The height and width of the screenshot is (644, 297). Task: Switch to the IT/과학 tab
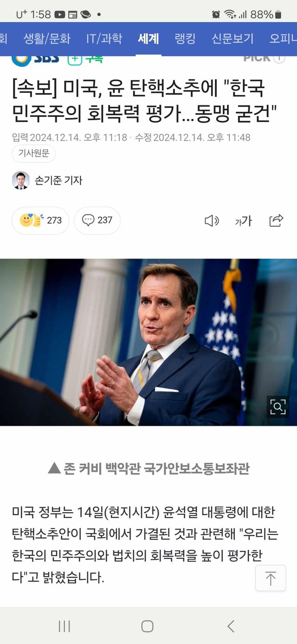(x=104, y=39)
